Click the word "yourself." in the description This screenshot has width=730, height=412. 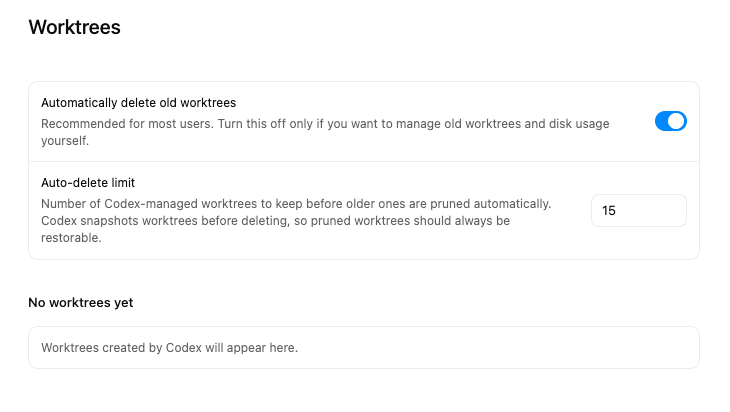(65, 141)
